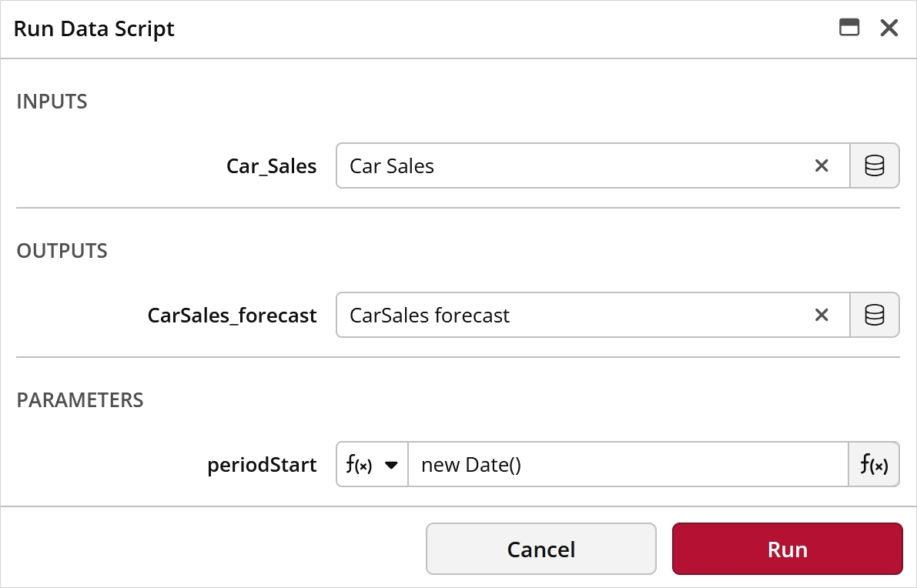The image size is (917, 588).
Task: Select the Car_Sales input label
Action: pos(271,166)
